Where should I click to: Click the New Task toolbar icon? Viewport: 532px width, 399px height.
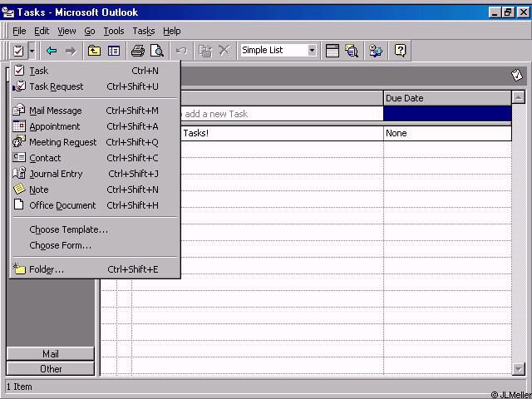[18, 51]
